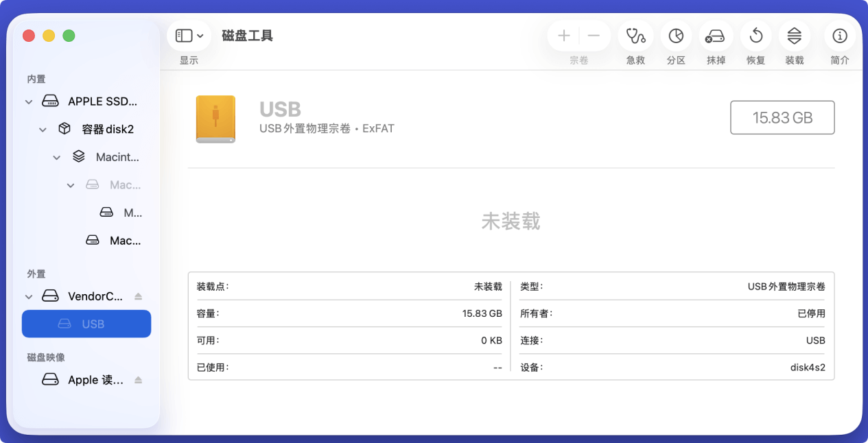Viewport: 868px width, 443px height.
Task: Collapse the APPLE SSD disclosure triangle
Action: pyautogui.click(x=28, y=101)
